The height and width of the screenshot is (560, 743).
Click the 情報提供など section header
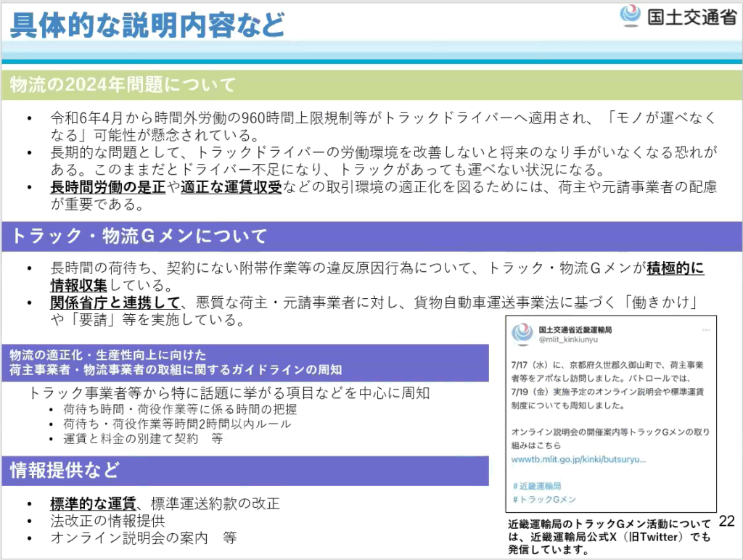click(64, 470)
